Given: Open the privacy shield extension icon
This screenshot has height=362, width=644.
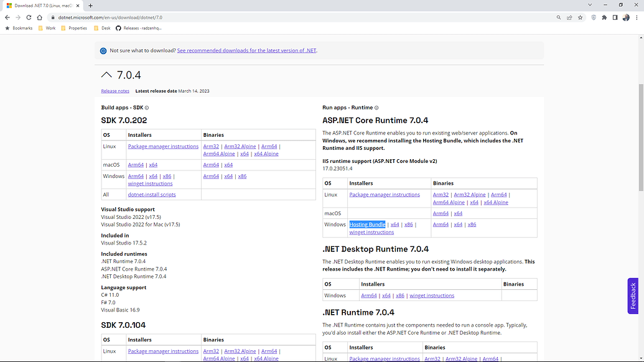Looking at the screenshot, I should click(x=593, y=17).
